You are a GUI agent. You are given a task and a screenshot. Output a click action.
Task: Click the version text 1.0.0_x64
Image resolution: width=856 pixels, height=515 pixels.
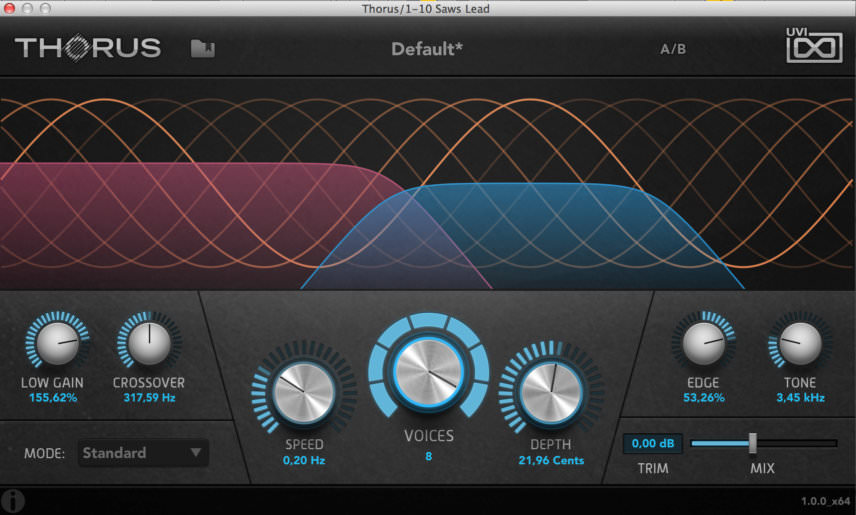[x=825, y=501]
